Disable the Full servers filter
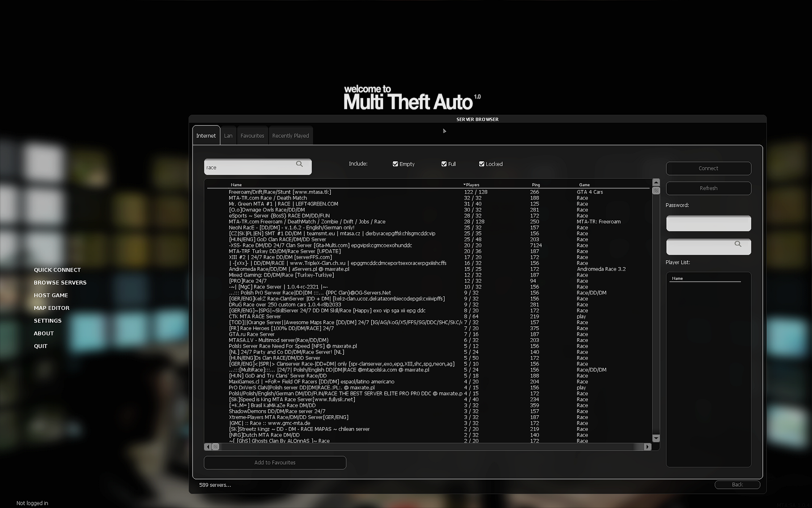812x508 pixels. point(444,164)
